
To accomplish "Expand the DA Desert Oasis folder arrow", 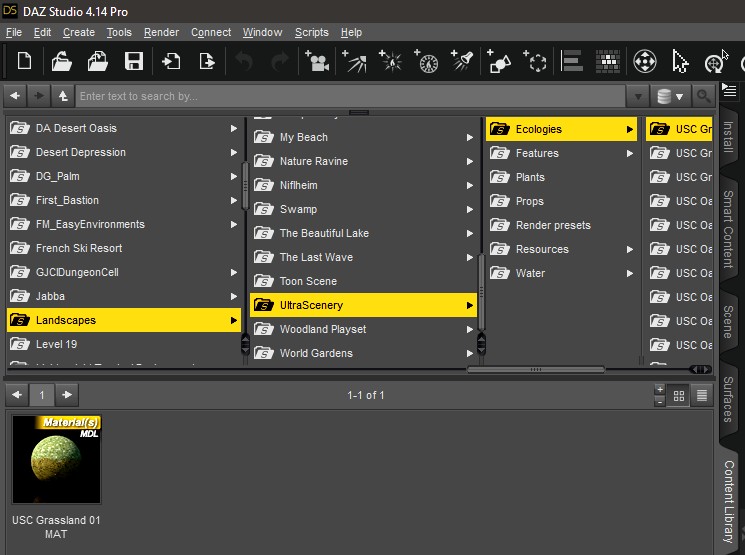I will [x=233, y=128].
